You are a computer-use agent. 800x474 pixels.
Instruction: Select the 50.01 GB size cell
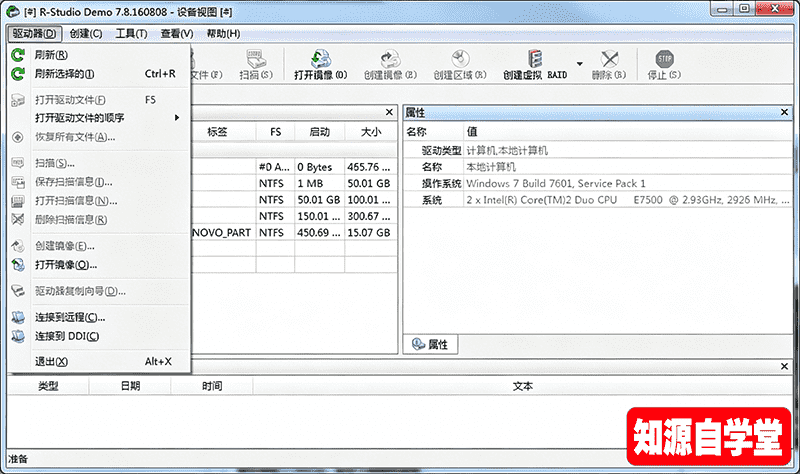pos(369,184)
